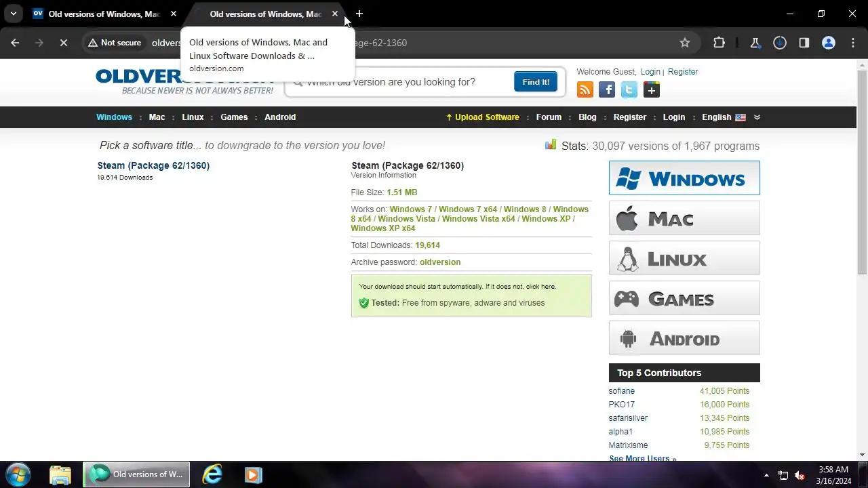Open File Explorer from the taskbar
868x488 pixels.
click(60, 474)
